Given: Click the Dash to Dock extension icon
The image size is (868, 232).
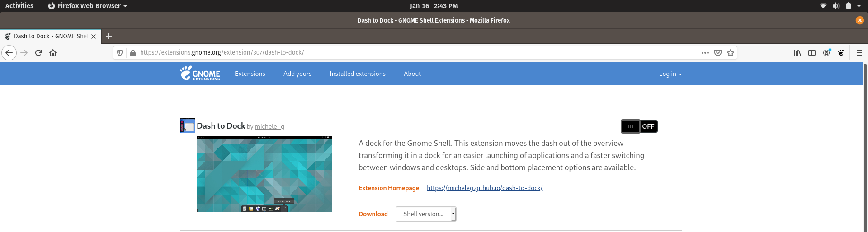Looking at the screenshot, I should [x=187, y=125].
